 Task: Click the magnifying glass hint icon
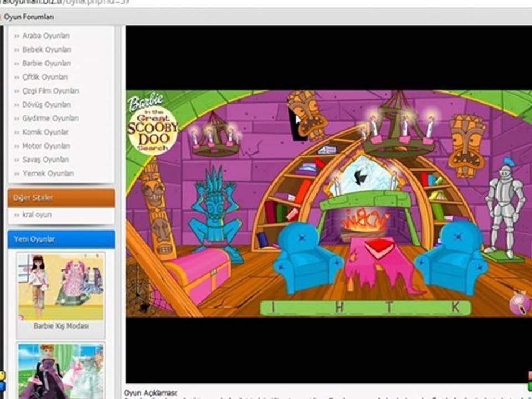[x=520, y=303]
